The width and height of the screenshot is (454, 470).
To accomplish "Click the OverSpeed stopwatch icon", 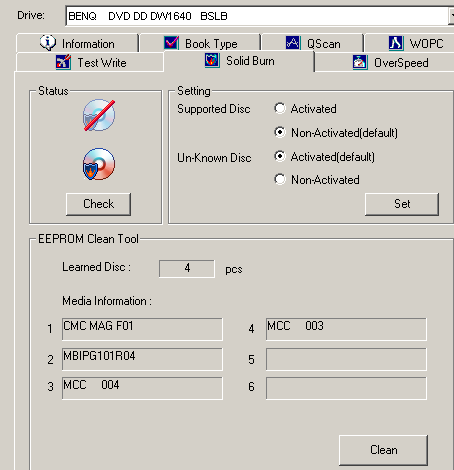I will (x=360, y=62).
